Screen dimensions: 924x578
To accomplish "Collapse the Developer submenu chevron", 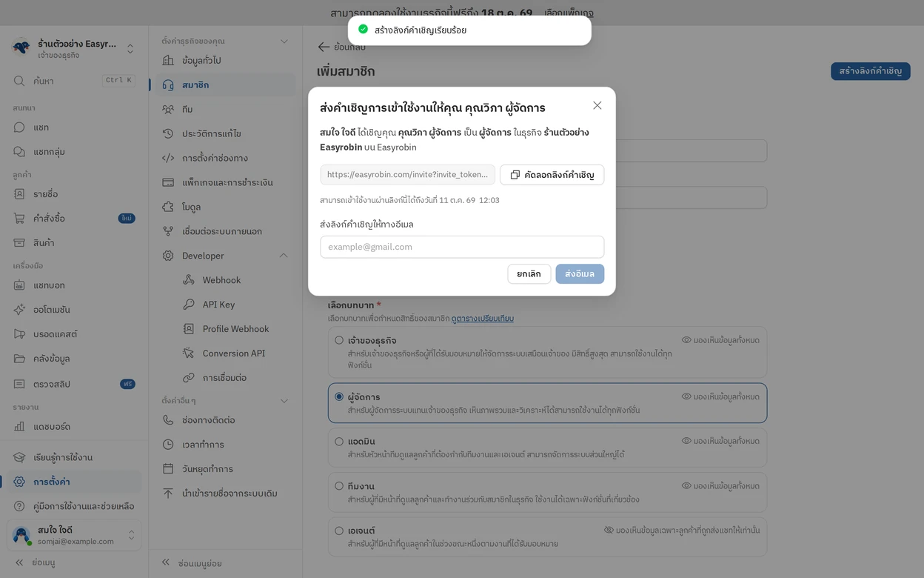I will (x=284, y=256).
